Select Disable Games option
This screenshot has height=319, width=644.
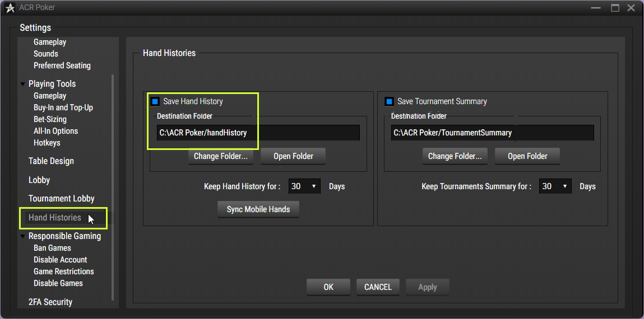point(58,283)
